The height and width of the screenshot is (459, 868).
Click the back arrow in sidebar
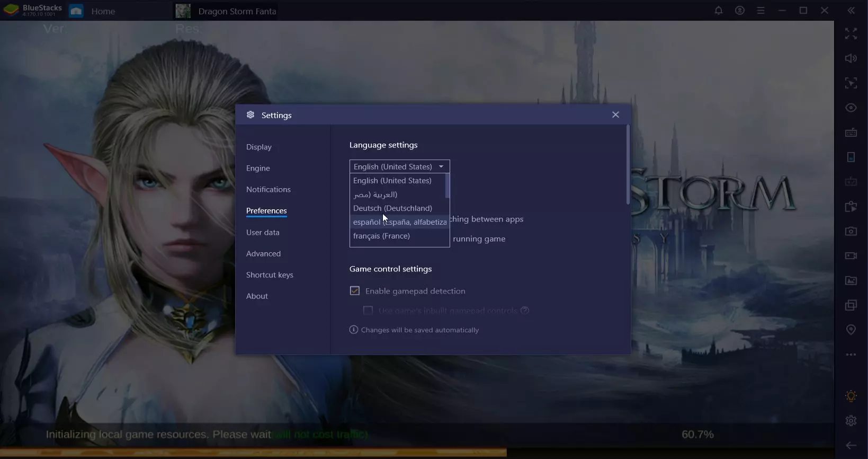(x=851, y=445)
